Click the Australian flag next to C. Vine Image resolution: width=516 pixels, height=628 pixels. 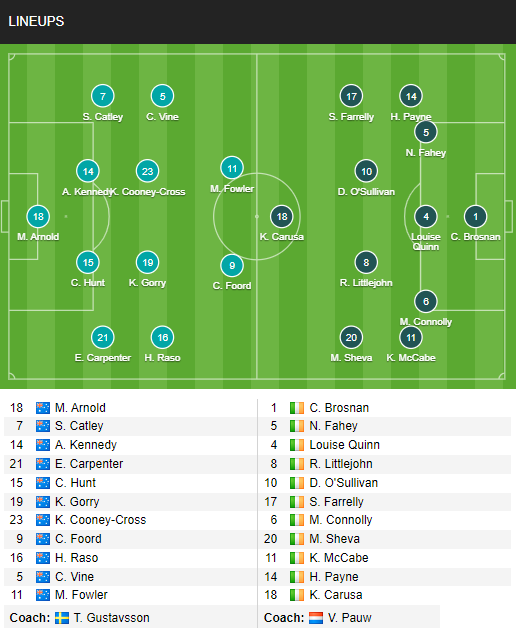[x=43, y=577]
